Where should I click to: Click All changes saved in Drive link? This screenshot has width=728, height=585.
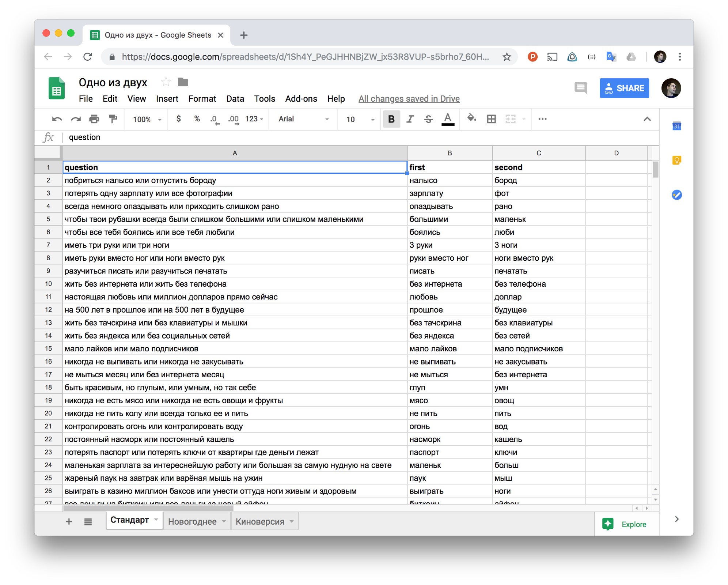point(409,99)
